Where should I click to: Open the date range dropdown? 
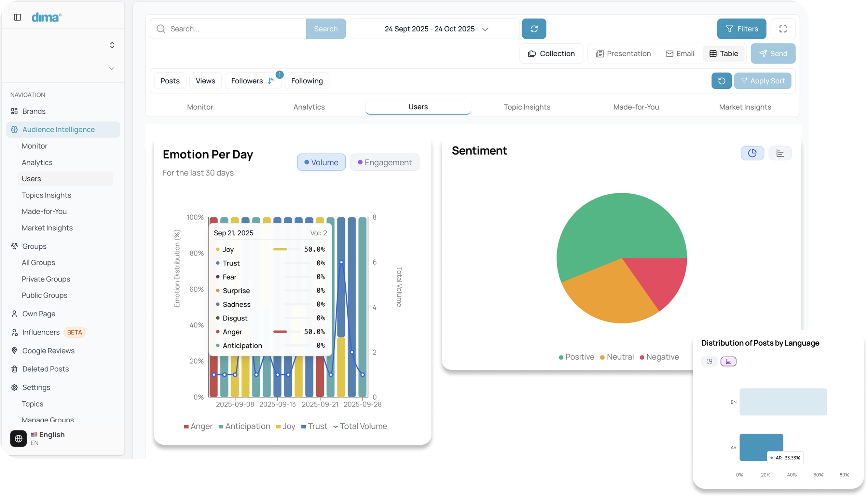435,29
